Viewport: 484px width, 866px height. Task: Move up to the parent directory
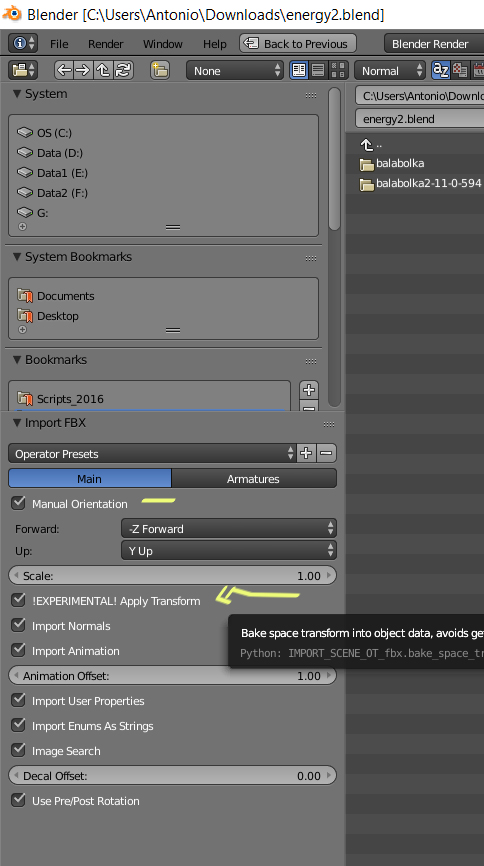[x=103, y=70]
